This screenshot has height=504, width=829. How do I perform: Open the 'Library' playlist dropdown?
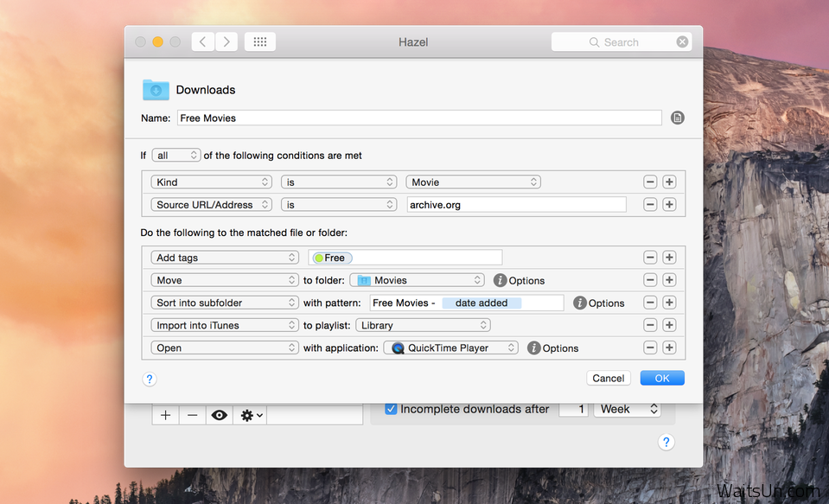(x=423, y=325)
